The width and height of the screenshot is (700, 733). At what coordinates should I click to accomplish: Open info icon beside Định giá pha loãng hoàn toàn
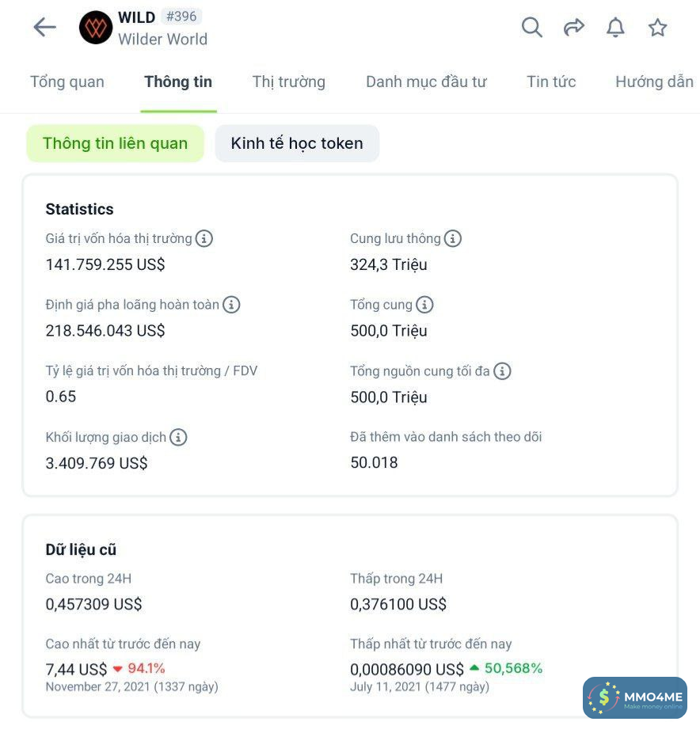[231, 305]
